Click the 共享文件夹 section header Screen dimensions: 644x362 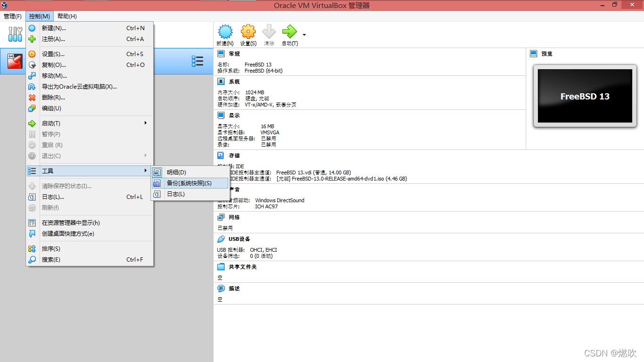pyautogui.click(x=243, y=267)
